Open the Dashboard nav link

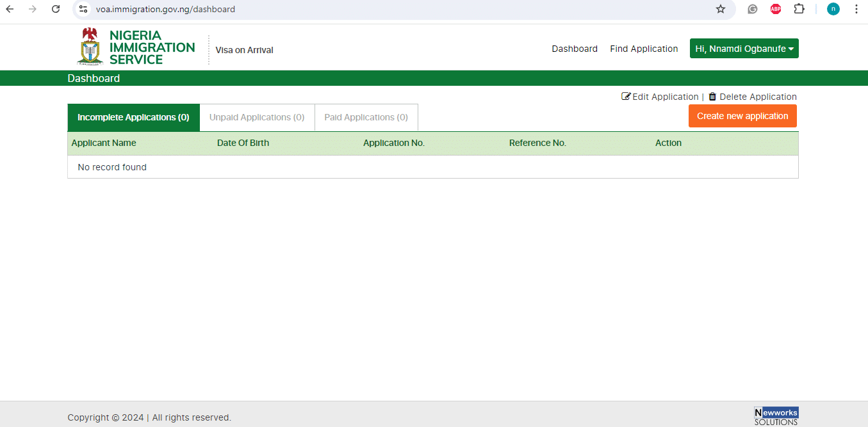(575, 49)
